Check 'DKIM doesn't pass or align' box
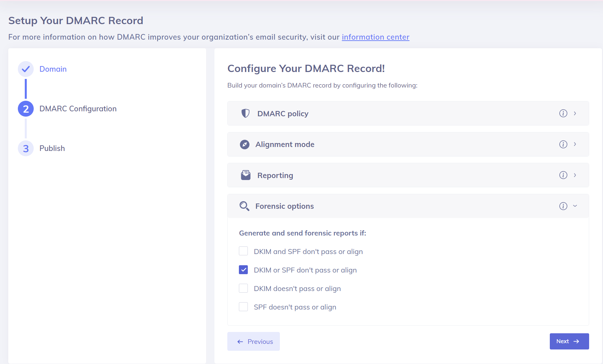 tap(244, 288)
